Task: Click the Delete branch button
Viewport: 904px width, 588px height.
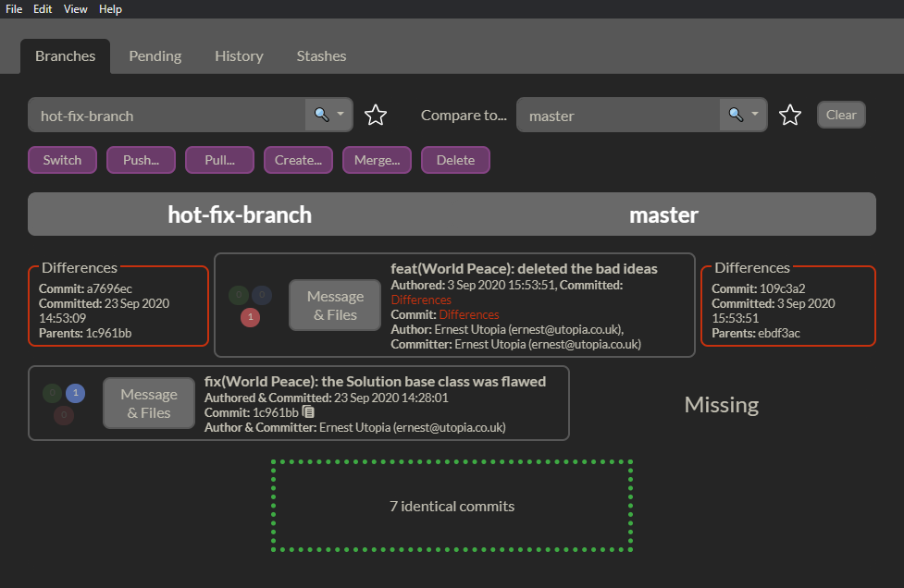Action: click(455, 160)
